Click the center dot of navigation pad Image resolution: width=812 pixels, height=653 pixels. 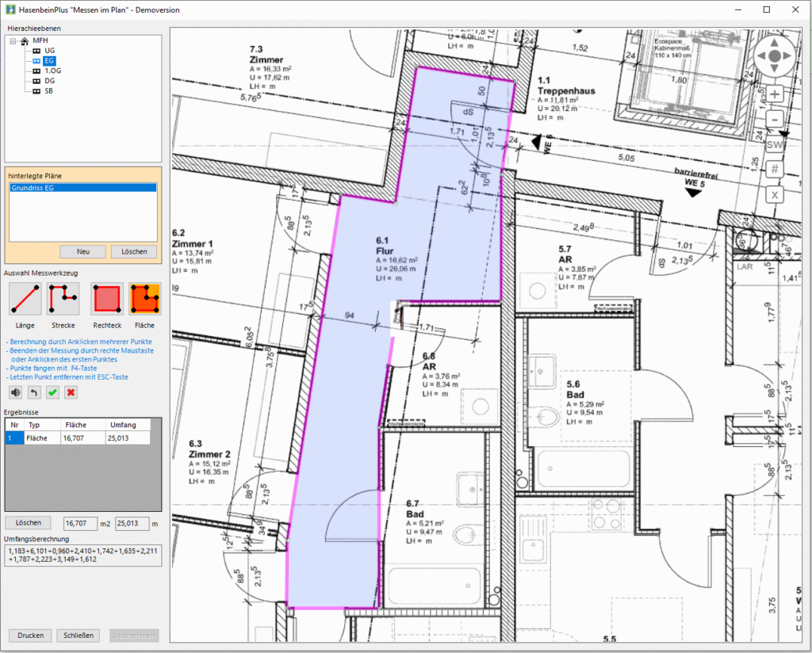775,56
